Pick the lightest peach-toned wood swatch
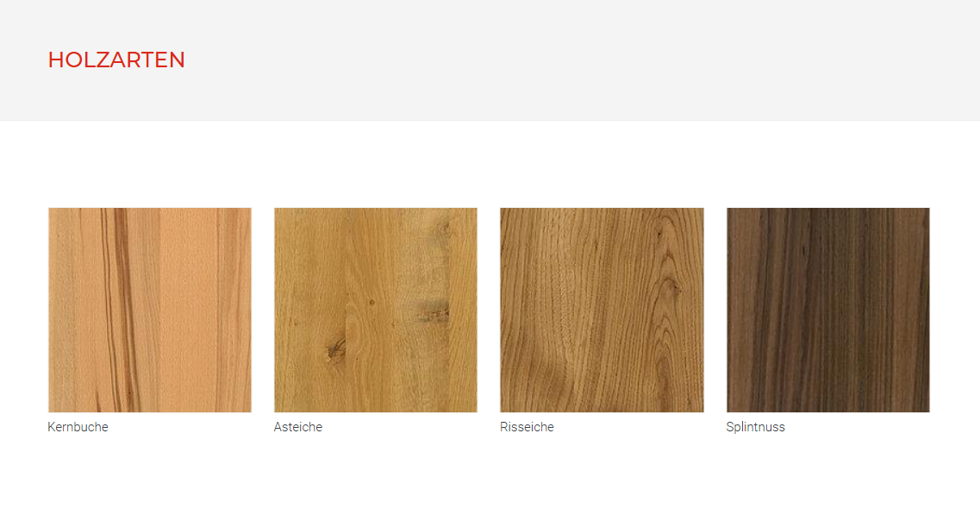The image size is (980, 515). pyautogui.click(x=150, y=310)
